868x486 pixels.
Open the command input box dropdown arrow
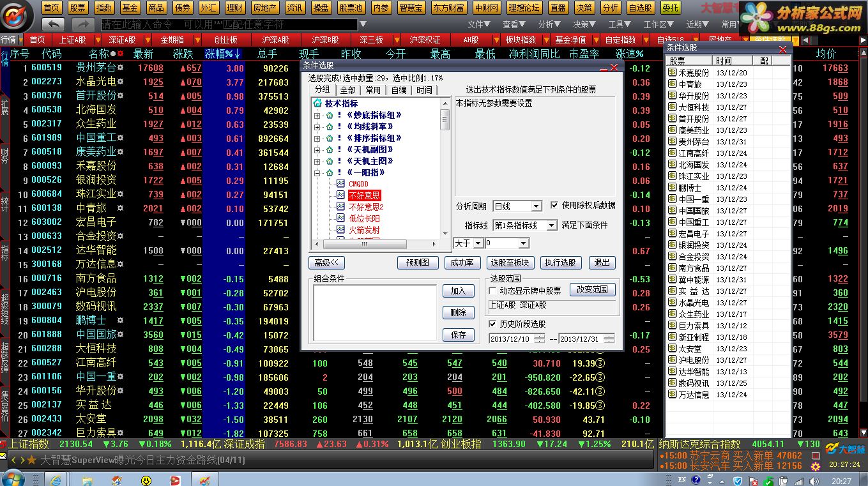363,25
